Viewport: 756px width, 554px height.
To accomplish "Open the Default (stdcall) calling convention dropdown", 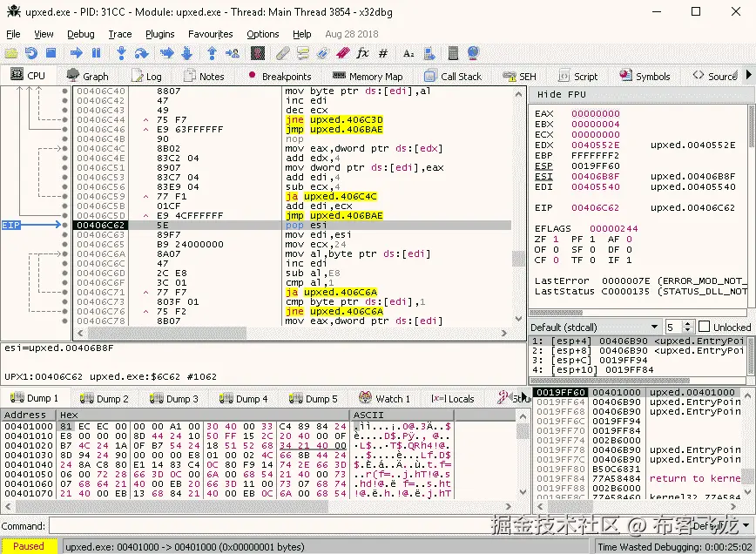I will pos(595,327).
